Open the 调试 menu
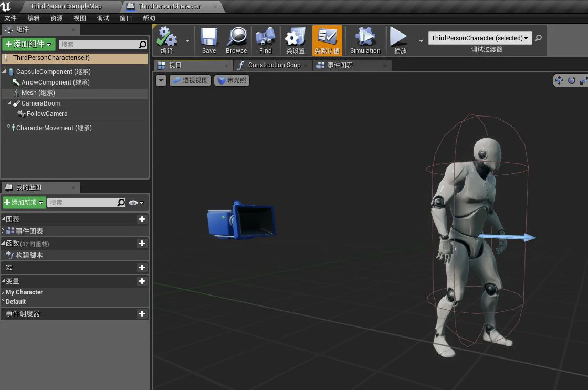This screenshot has width=588, height=390. pyautogui.click(x=103, y=18)
